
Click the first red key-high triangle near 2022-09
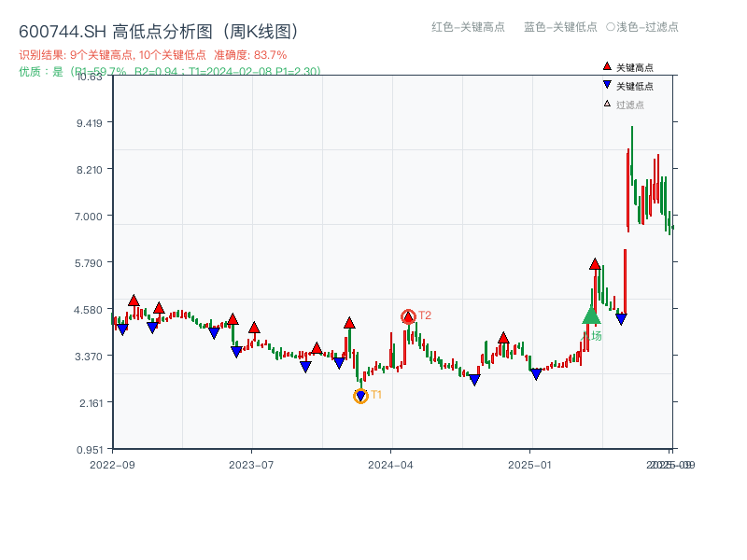point(133,301)
